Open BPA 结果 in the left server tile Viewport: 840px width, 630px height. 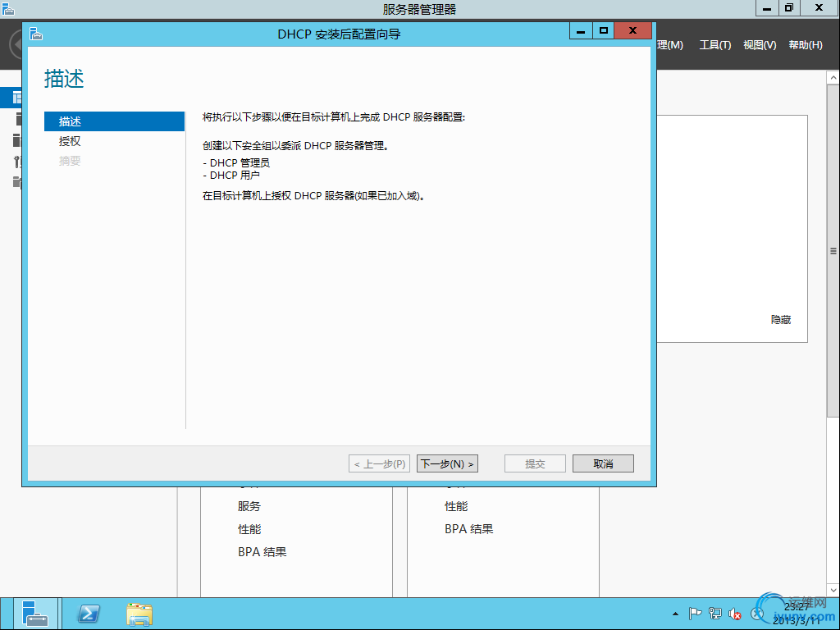[x=262, y=552]
